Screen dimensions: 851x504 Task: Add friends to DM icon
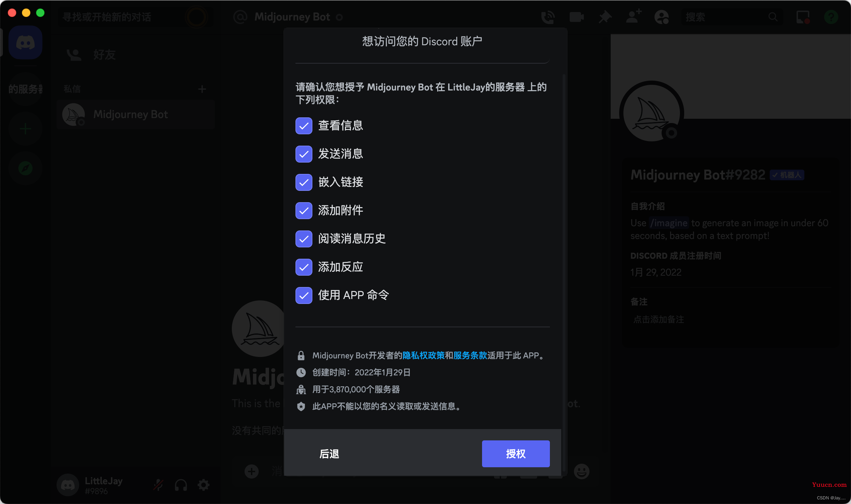coord(634,17)
